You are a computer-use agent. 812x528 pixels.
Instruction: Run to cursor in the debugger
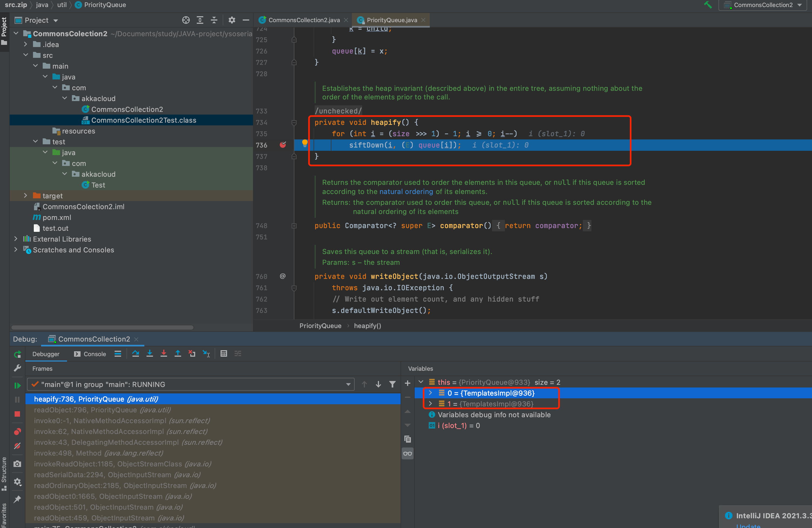pos(206,354)
